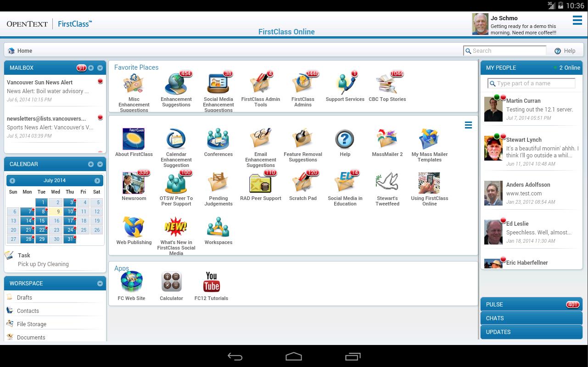Screen dimensions: 588x367
Task: Expand the Calendar panel dropdown arrow
Action: 100,164
